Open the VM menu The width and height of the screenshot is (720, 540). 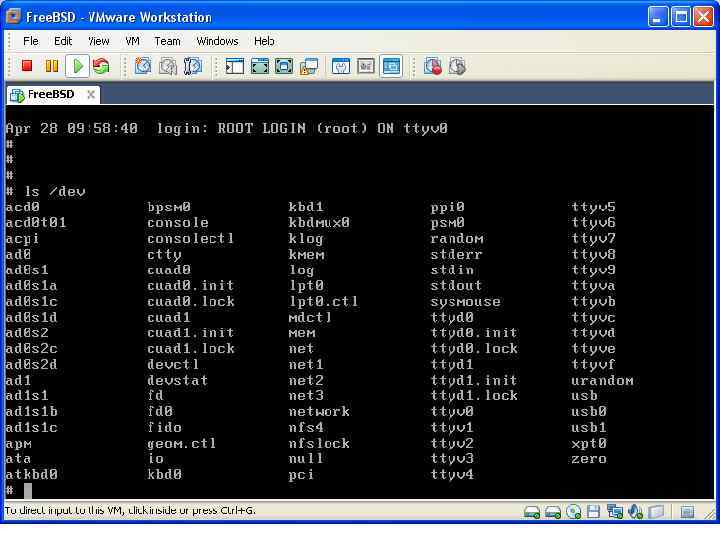coord(132,41)
